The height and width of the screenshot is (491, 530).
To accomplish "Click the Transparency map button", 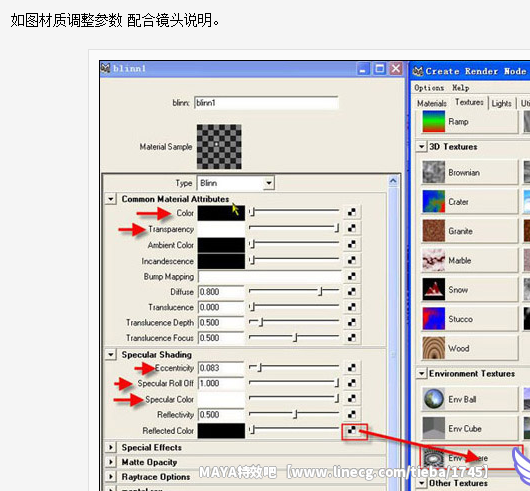I will pos(352,228).
